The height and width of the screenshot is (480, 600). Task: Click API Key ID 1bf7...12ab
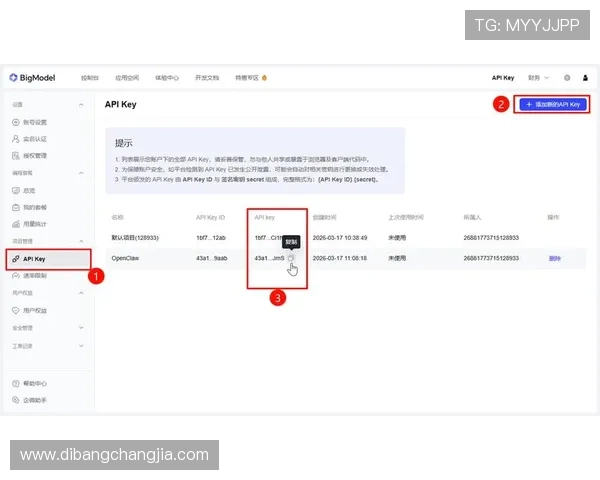pos(211,238)
